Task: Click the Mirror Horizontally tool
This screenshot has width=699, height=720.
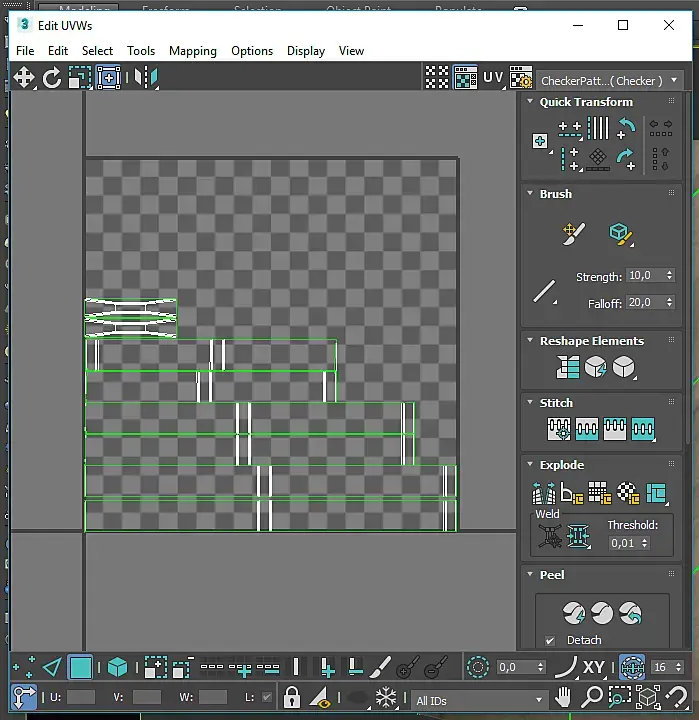Action: (146, 77)
